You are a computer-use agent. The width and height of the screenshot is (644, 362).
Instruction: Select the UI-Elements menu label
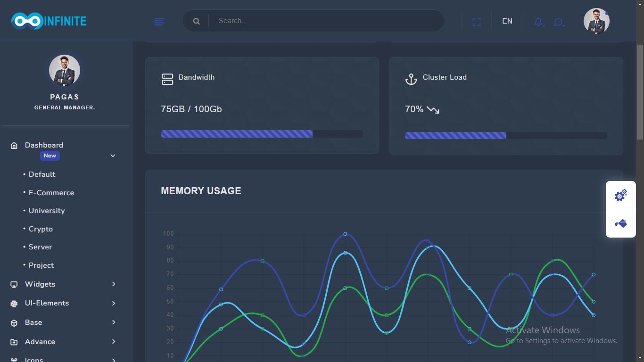47,303
